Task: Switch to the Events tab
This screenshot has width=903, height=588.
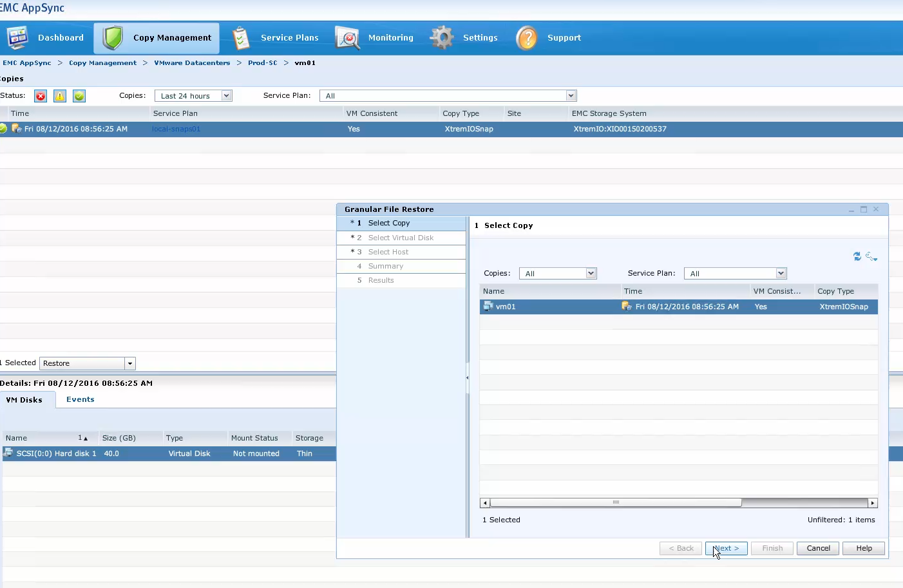Action: coord(81,399)
